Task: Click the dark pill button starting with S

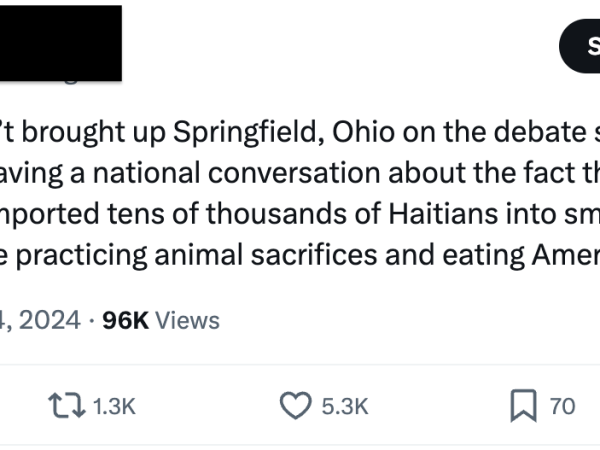Action: pyautogui.click(x=579, y=46)
